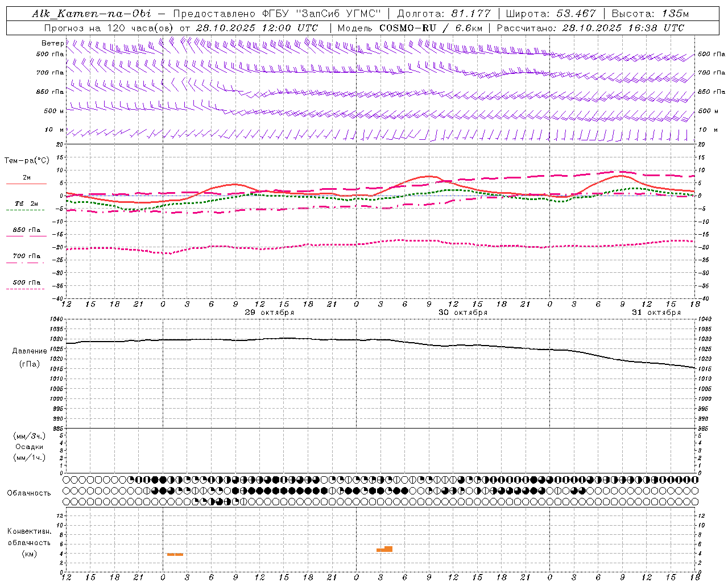Viewport: 728px width, 582px height.
Task: Click the orange convective bar early on 29 октября
Action: click(x=175, y=554)
